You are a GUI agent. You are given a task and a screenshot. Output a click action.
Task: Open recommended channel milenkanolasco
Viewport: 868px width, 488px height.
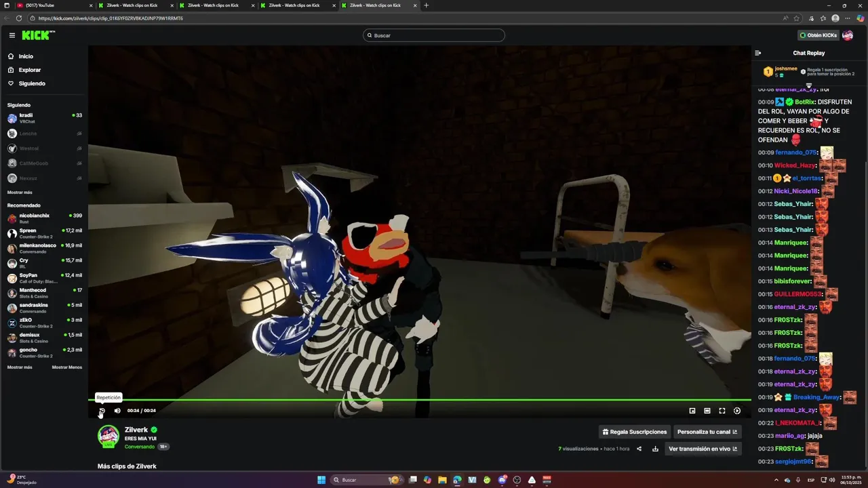(44, 248)
